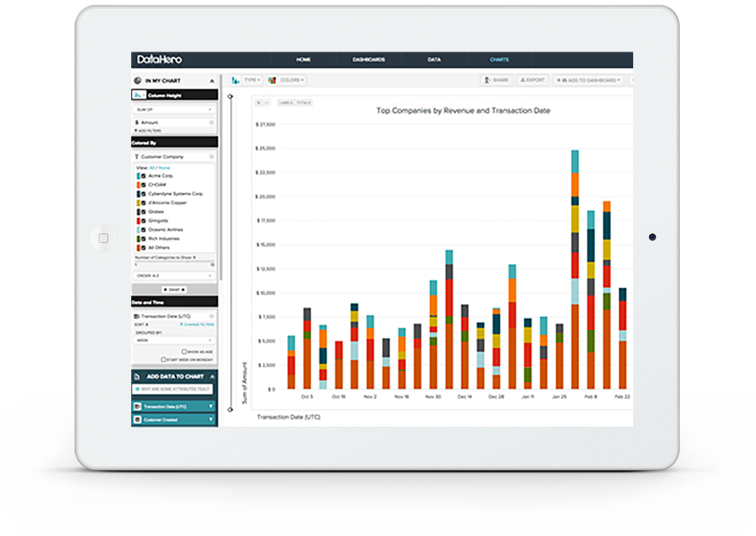Image resolution: width=756 pixels, height=536 pixels.
Task: Click the bar chart icon in the Type toolbar button
Action: (236, 80)
